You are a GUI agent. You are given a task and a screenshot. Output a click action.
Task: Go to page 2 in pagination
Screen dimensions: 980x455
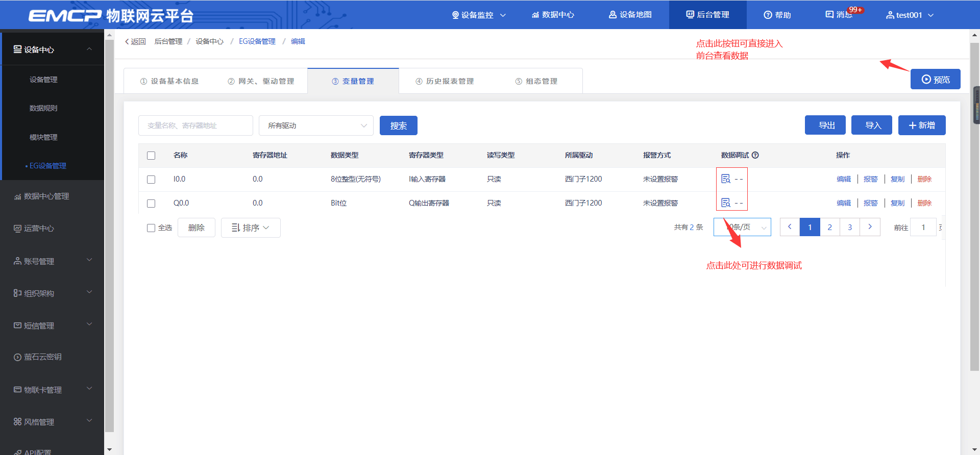click(x=830, y=227)
